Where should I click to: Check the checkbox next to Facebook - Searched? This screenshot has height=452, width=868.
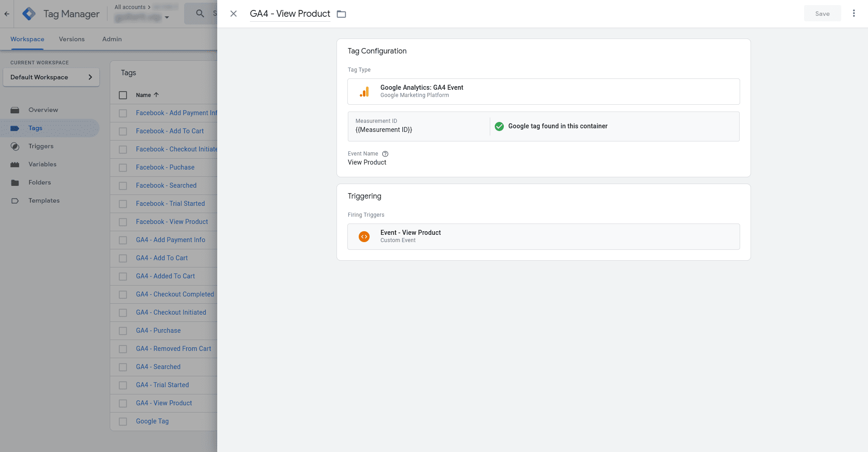pyautogui.click(x=122, y=185)
